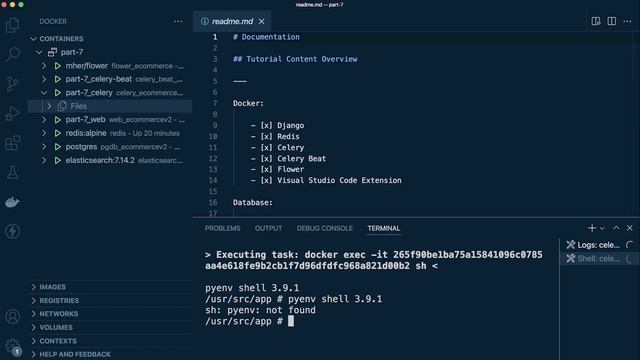Open the Testing flask view

click(x=13, y=172)
